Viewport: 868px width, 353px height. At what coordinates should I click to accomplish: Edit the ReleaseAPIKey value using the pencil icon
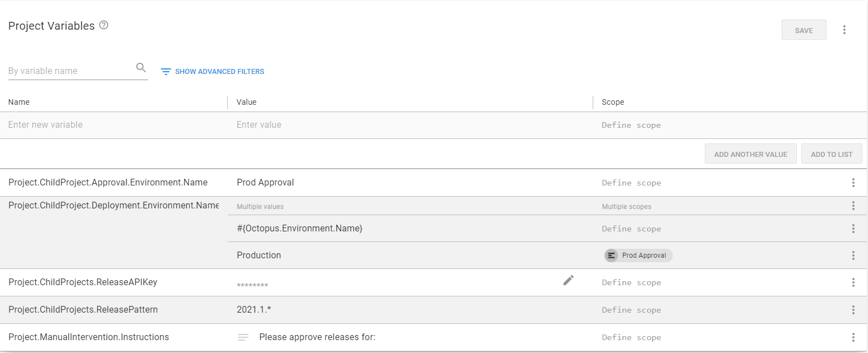[x=568, y=280]
